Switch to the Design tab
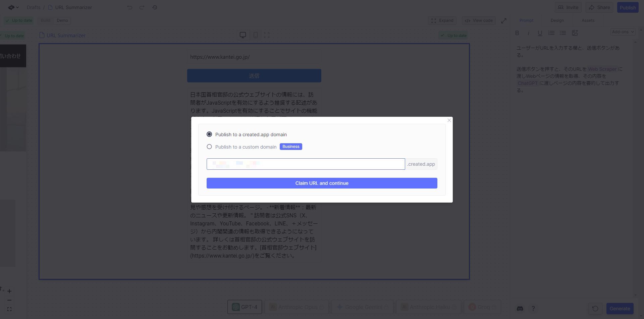This screenshot has height=319, width=644. click(x=557, y=20)
